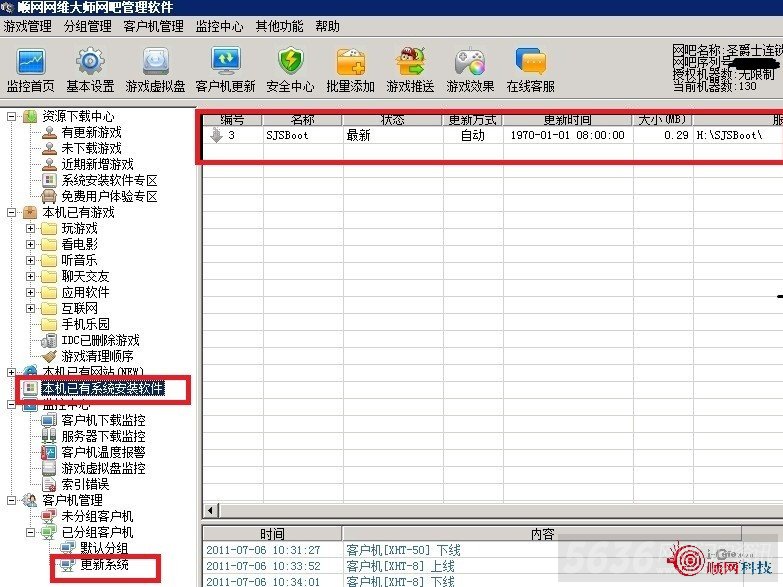Image resolution: width=783 pixels, height=587 pixels.
Task: Click log entry 客户机[XHT-50] 下线
Action: pos(403,550)
